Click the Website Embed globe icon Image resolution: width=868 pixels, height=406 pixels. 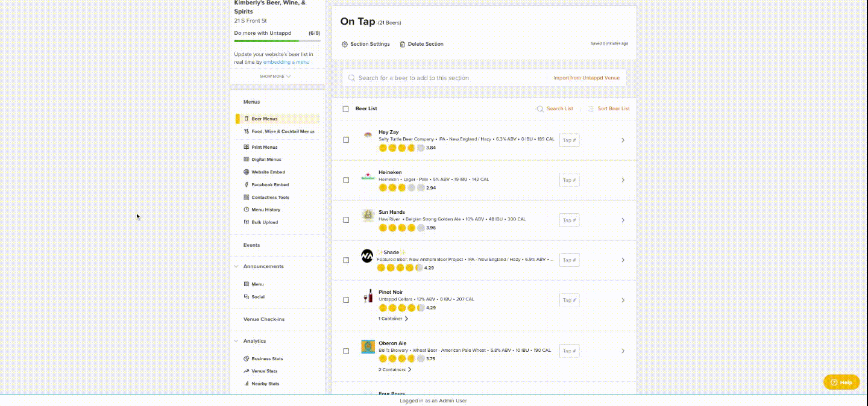pos(246,172)
